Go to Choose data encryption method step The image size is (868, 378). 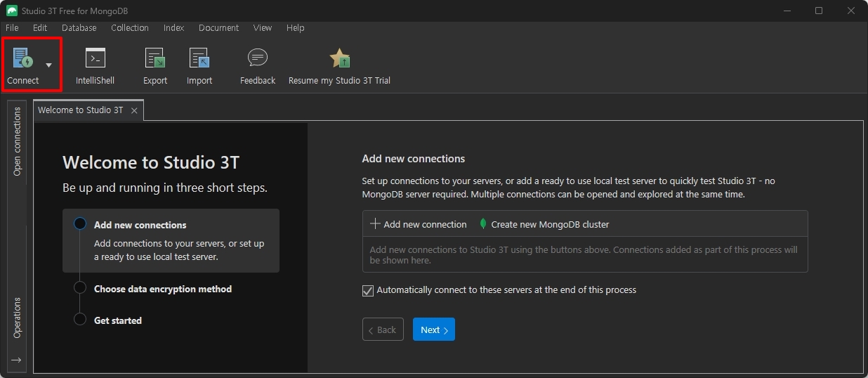(163, 289)
